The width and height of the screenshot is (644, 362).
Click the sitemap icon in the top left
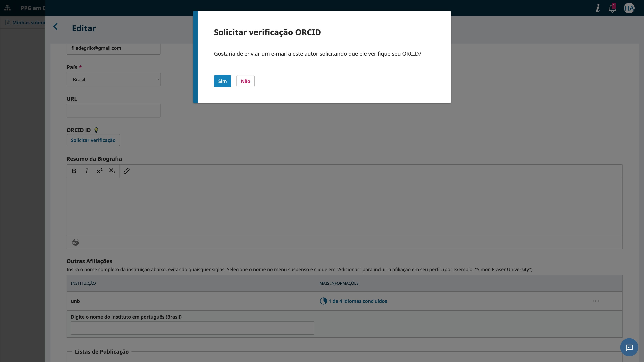7,8
